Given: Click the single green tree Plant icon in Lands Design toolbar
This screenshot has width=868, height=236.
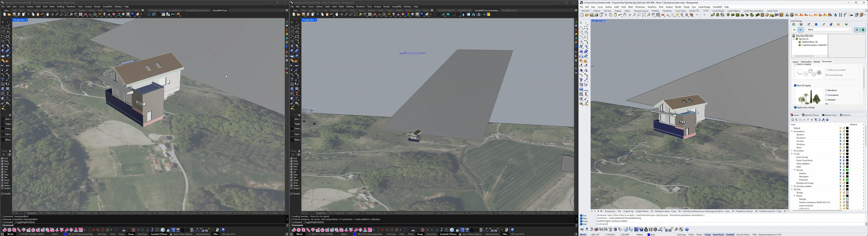Looking at the screenshot, I should pyautogui.click(x=728, y=15).
